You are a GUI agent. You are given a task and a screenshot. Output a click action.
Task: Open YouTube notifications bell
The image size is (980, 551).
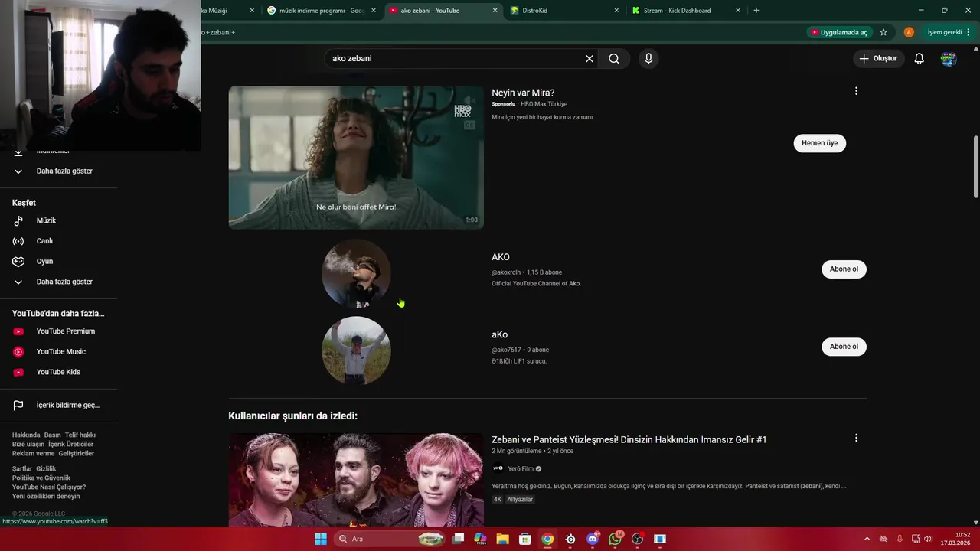tap(920, 58)
